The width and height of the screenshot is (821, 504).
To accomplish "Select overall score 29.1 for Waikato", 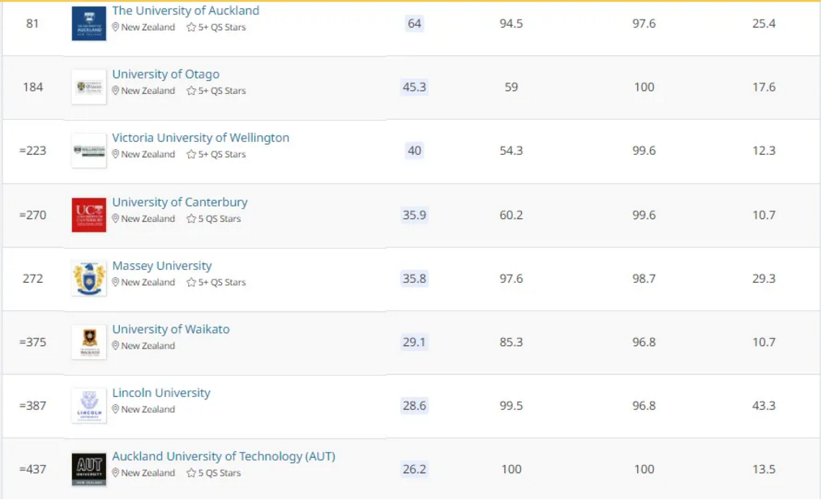I will click(x=414, y=342).
